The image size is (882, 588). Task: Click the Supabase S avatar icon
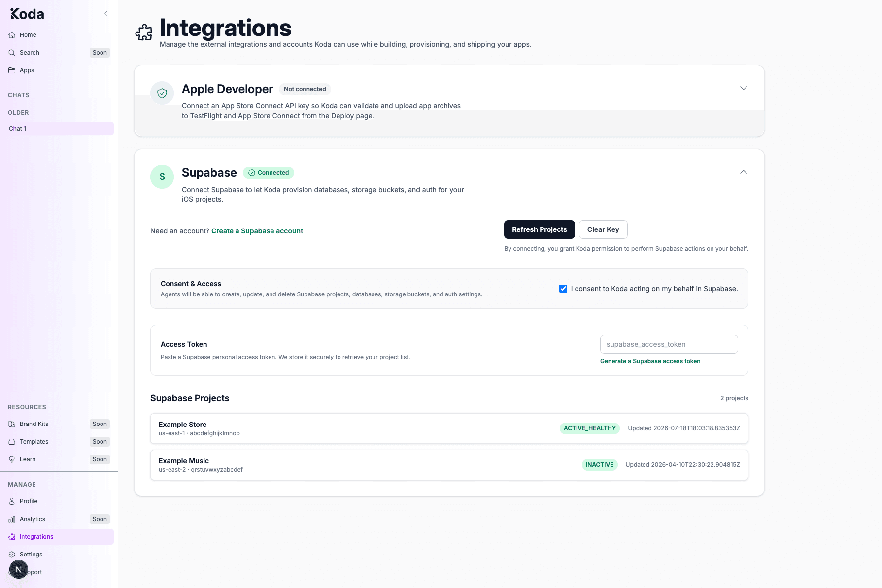(x=162, y=177)
